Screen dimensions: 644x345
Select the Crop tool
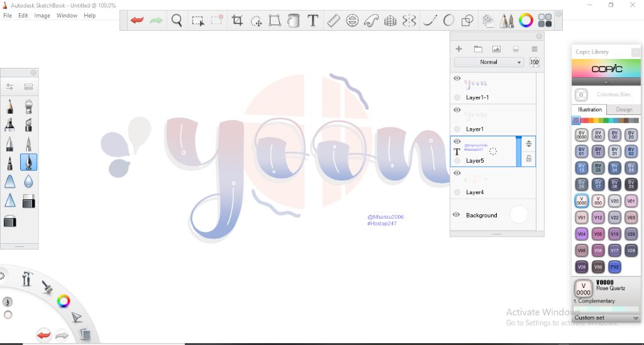pos(237,21)
